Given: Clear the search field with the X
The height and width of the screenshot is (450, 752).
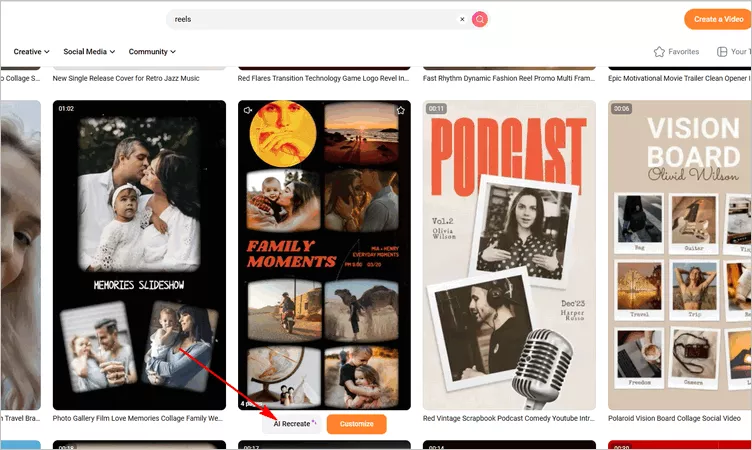Looking at the screenshot, I should tap(462, 19).
